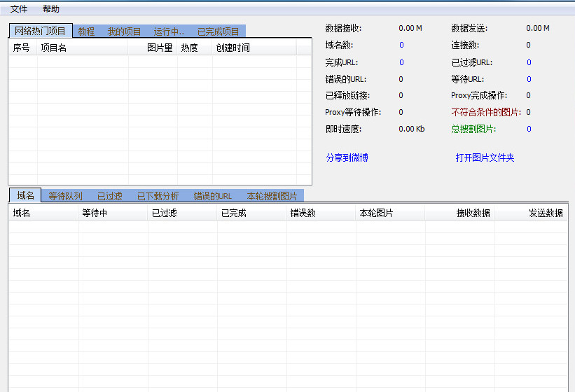Switch to the 我的项目 tab
Image resolution: width=575 pixels, height=392 pixels.
tap(124, 31)
